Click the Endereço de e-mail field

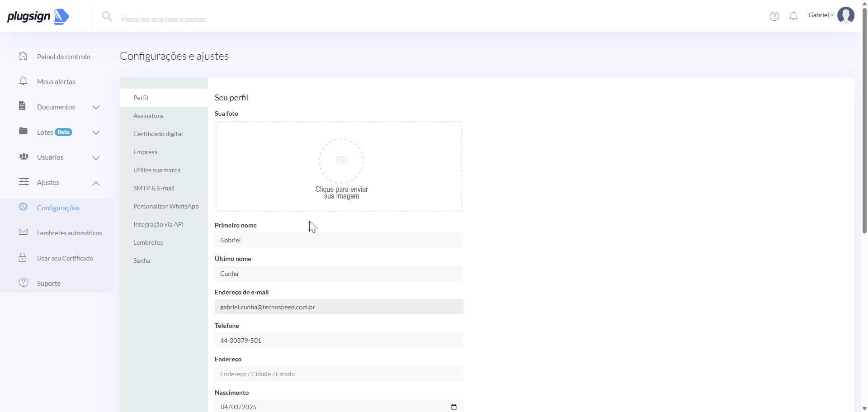[x=339, y=307]
